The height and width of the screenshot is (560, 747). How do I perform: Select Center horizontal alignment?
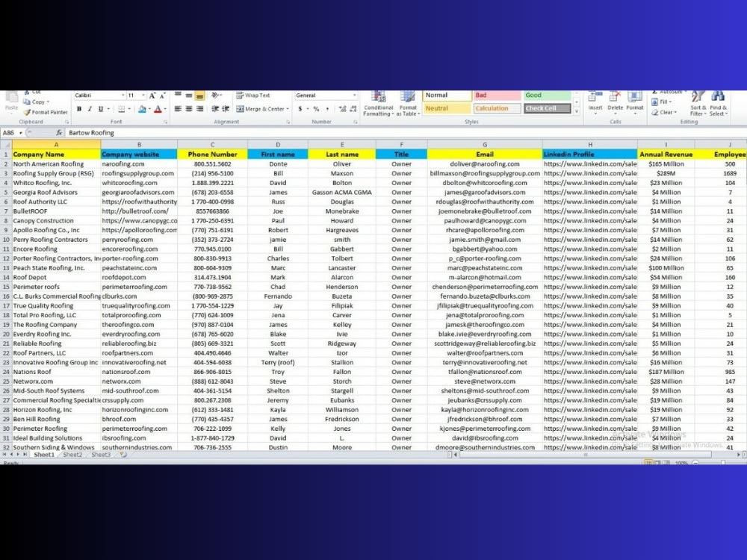pyautogui.click(x=189, y=109)
